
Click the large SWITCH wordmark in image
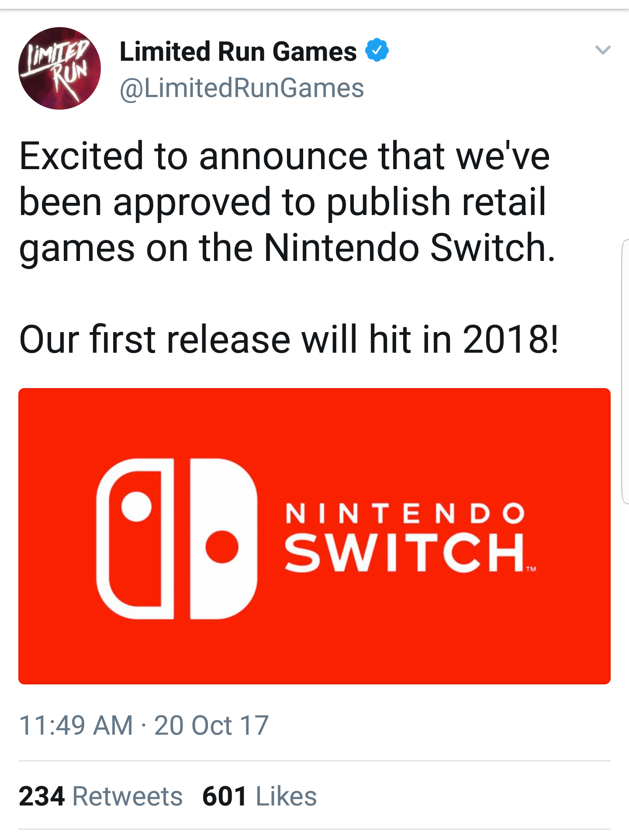pyautogui.click(x=404, y=553)
